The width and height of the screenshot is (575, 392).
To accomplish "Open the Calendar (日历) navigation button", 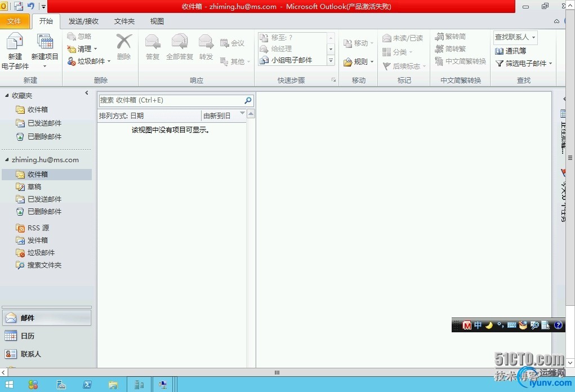I will coord(47,336).
